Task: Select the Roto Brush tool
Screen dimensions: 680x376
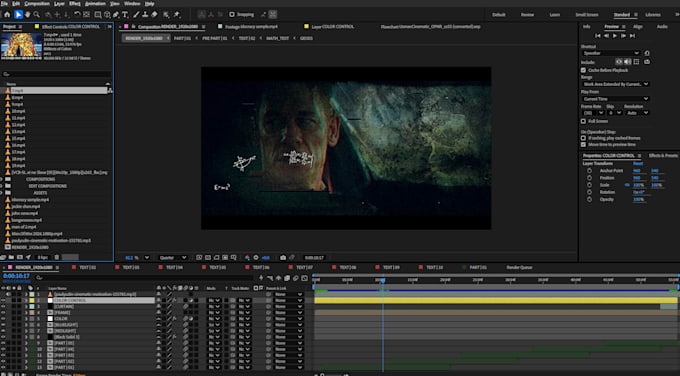Action: [x=167, y=15]
